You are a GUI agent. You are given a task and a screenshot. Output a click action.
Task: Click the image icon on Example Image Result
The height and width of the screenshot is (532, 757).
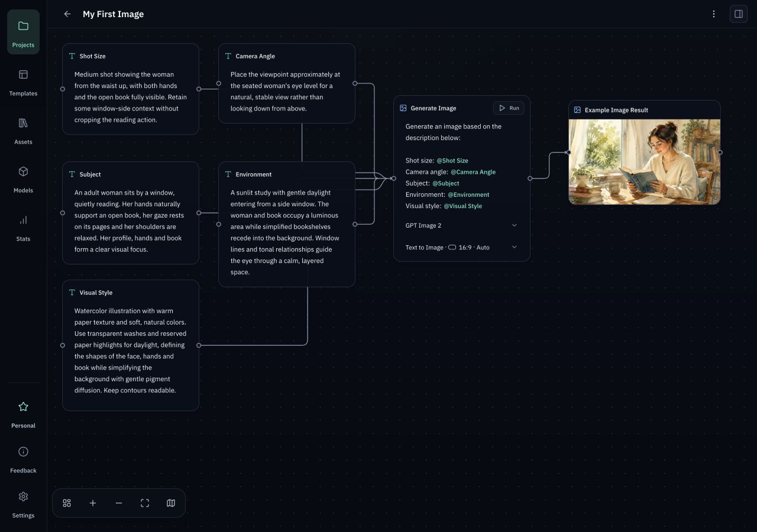(x=577, y=110)
